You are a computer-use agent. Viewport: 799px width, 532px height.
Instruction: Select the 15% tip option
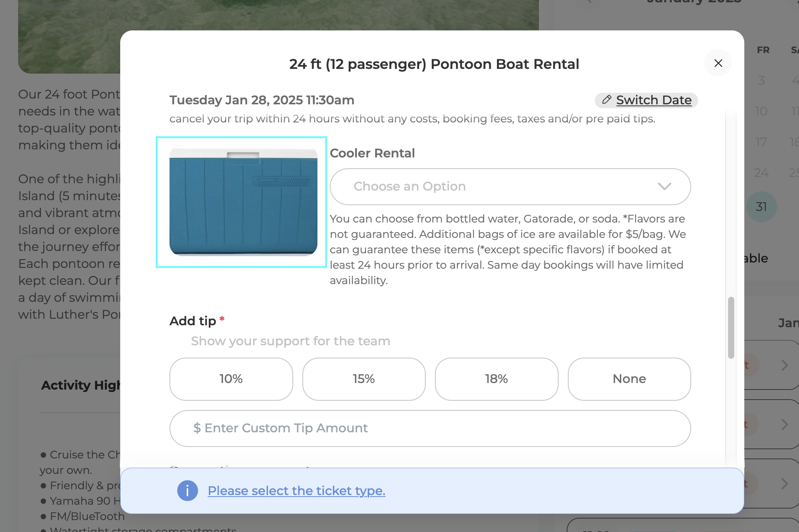(x=364, y=379)
